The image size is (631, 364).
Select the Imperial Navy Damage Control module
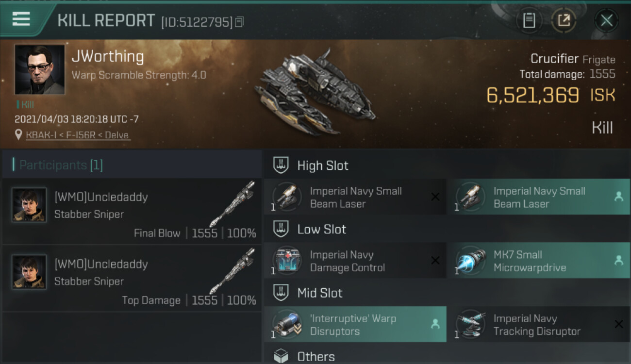pyautogui.click(x=355, y=261)
